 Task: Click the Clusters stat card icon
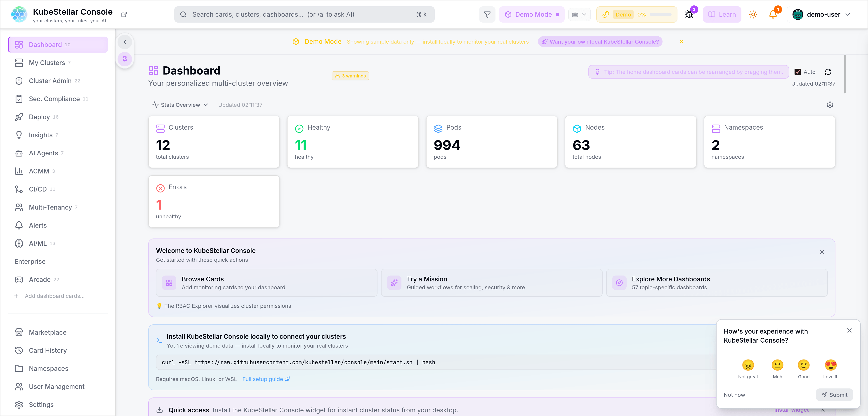(x=160, y=128)
